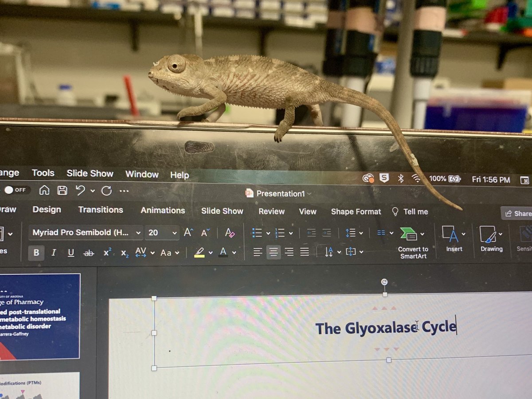Save the presentation with the floppy disk icon
This screenshot has height=399, width=532.
pos(63,190)
